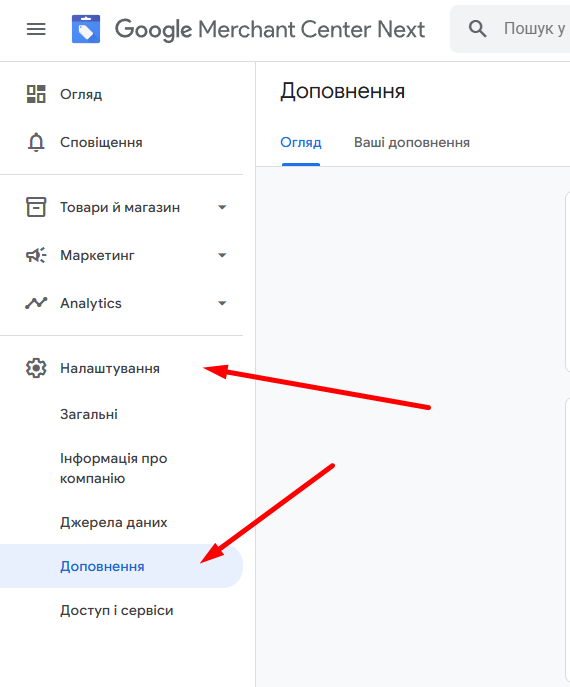The image size is (570, 687).
Task: Click the search magnifier icon
Action: click(477, 29)
